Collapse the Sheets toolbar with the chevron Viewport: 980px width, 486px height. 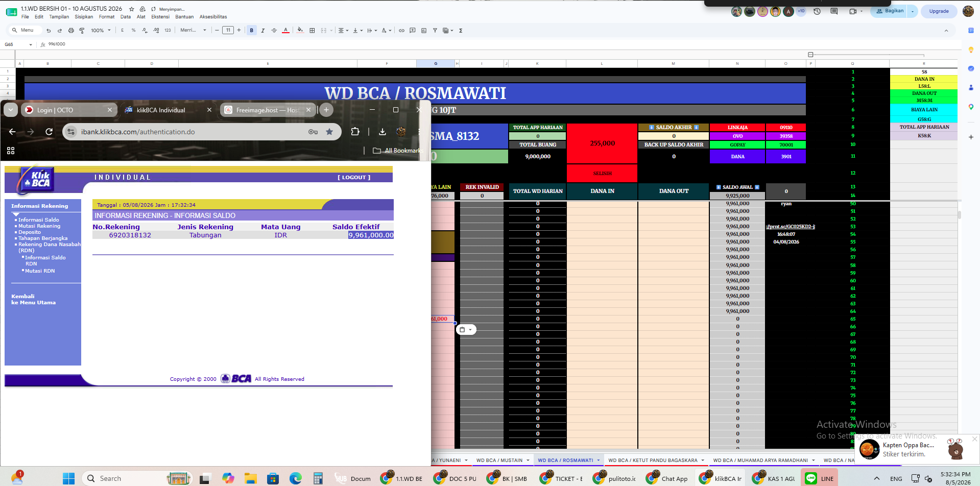(946, 31)
